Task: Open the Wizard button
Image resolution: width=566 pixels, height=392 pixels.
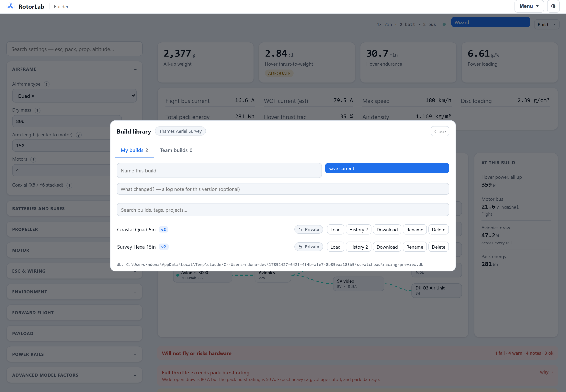Action: pos(490,22)
